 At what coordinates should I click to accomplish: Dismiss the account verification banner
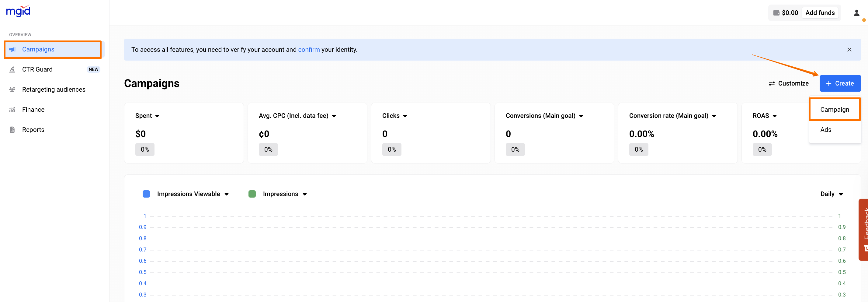pos(849,50)
